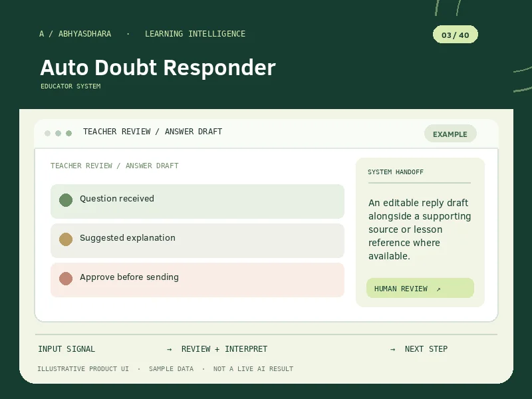Select the NEXT STEP label
Viewport: 532px width, 399px height.
pos(426,348)
